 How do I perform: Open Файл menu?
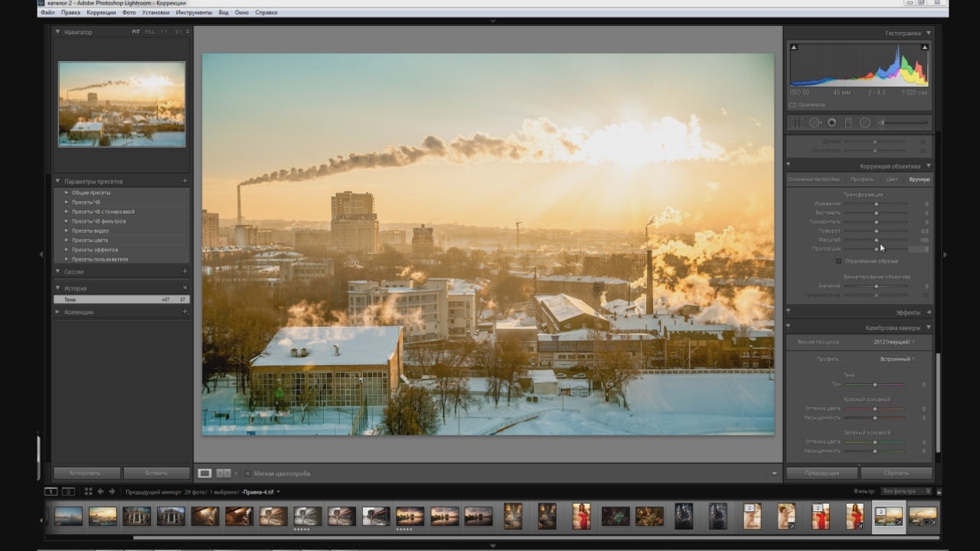click(x=47, y=13)
